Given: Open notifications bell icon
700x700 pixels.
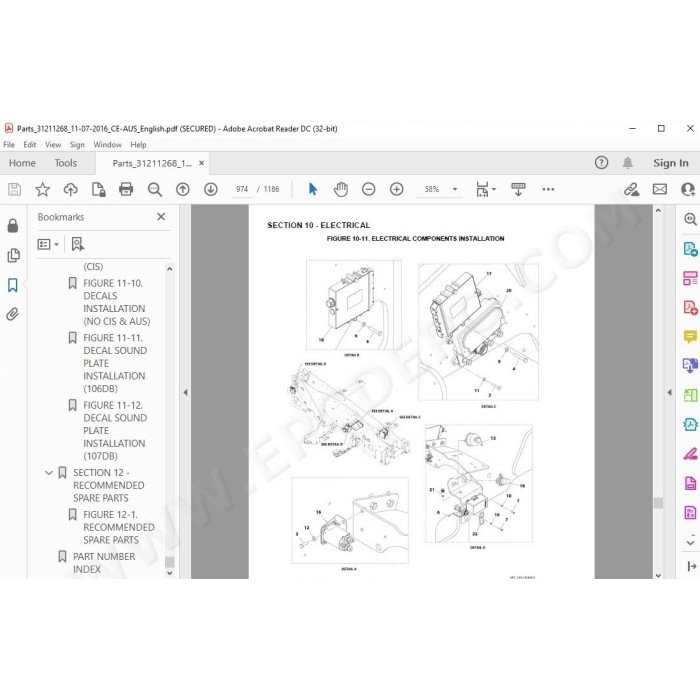Looking at the screenshot, I should [628, 162].
